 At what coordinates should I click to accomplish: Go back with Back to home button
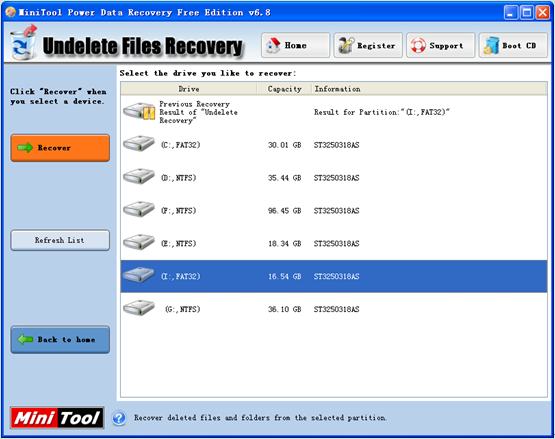60,340
